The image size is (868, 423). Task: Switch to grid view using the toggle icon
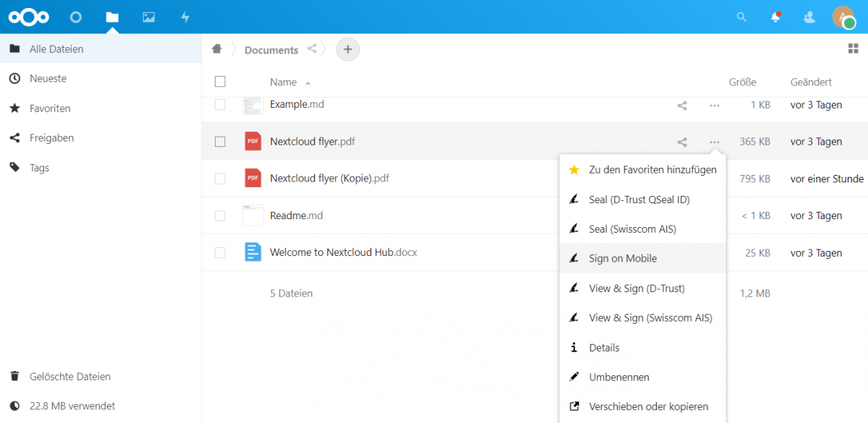[x=853, y=48]
